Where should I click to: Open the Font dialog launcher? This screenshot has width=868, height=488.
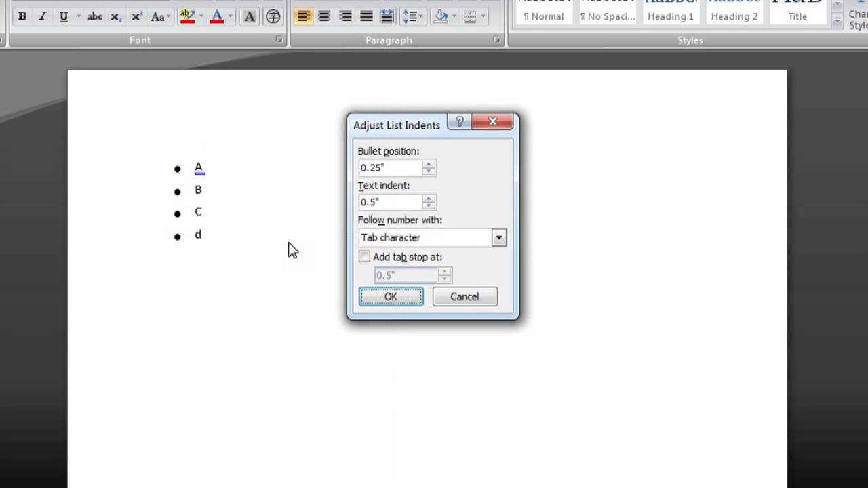pyautogui.click(x=279, y=40)
